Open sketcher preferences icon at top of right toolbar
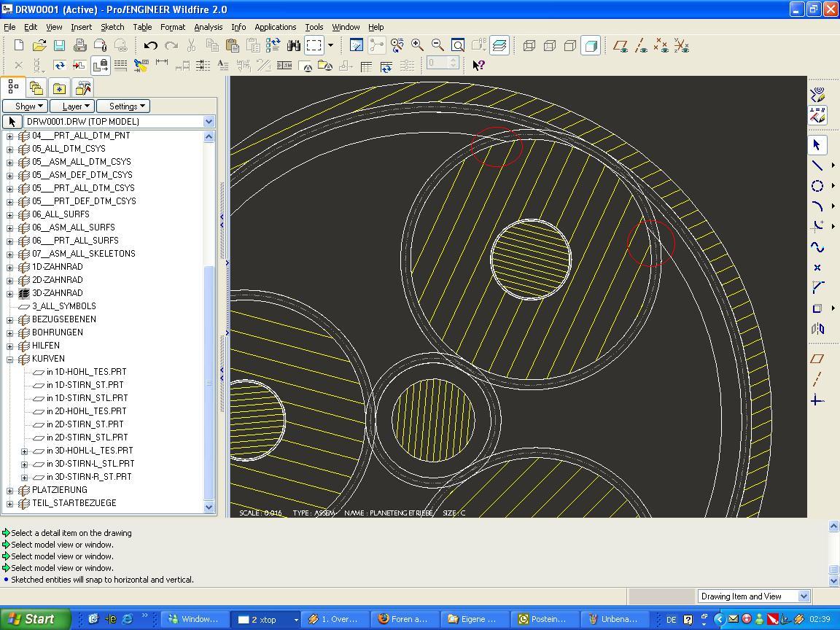Screen dimensions: 840x630 click(x=817, y=95)
